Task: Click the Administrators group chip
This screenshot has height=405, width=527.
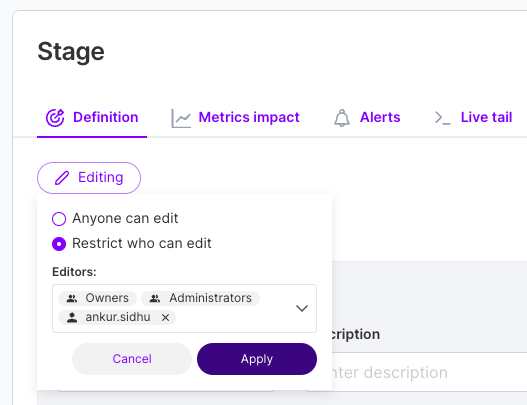Action: pos(200,298)
